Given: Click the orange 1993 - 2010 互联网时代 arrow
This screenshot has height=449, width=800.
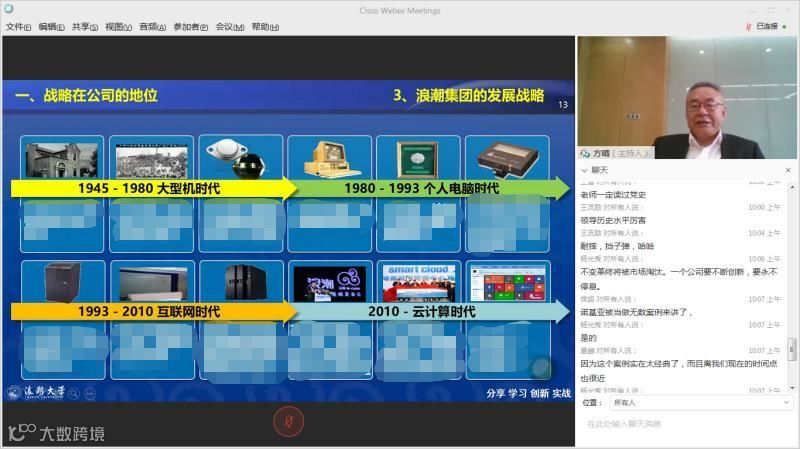Looking at the screenshot, I should pos(154,311).
